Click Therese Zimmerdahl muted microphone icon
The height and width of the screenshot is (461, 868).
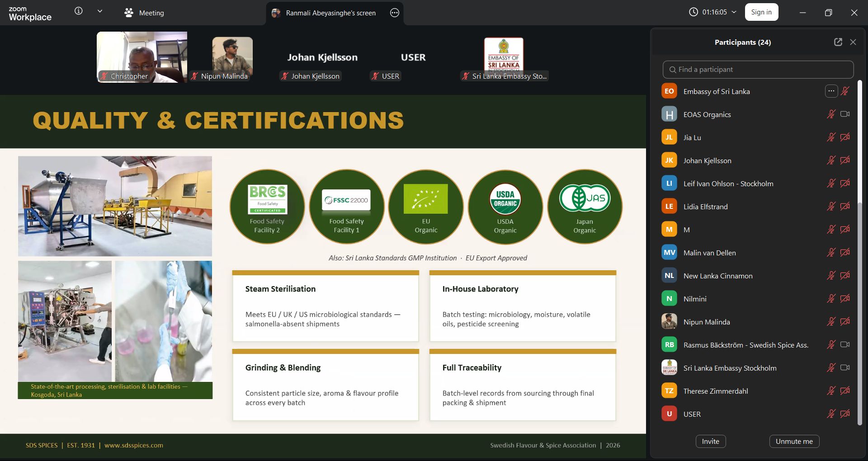[x=831, y=391]
